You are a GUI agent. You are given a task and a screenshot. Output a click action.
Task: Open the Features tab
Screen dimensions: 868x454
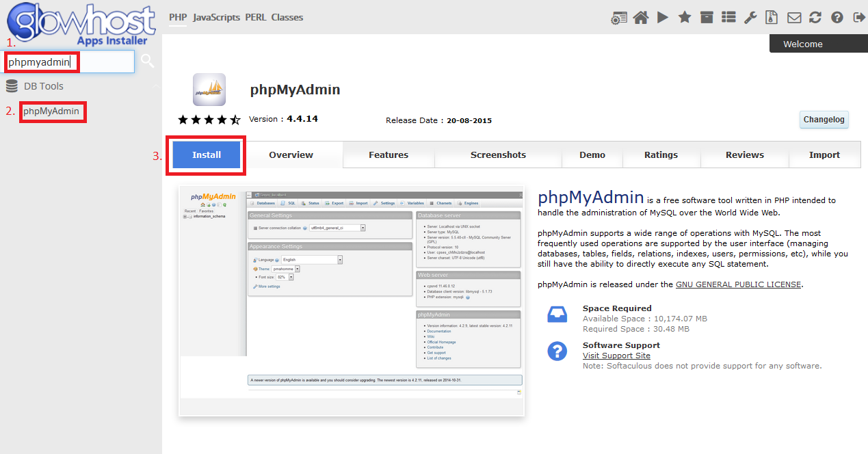[389, 155]
